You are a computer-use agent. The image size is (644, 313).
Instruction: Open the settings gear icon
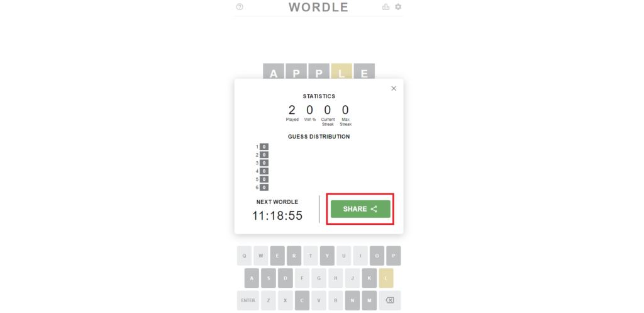coord(398,7)
